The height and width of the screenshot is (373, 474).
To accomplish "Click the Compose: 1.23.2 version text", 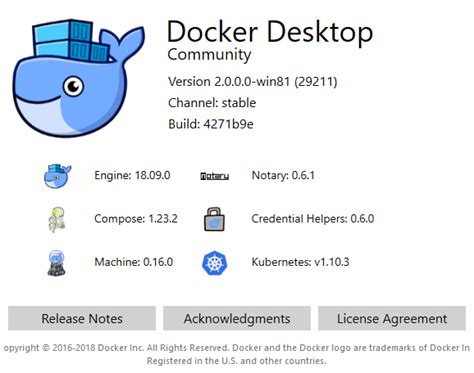I will point(136,219).
